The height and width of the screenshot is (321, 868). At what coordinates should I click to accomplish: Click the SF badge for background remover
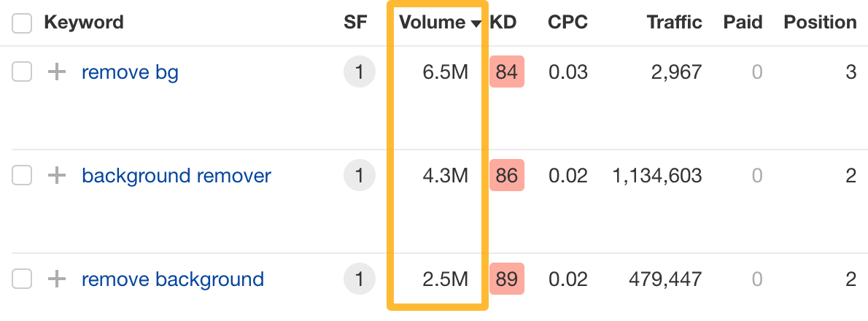click(x=359, y=176)
